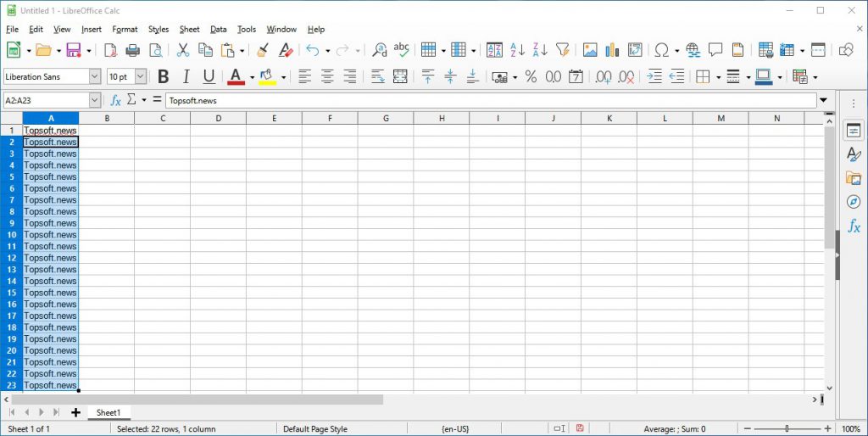This screenshot has height=436, width=868.
Task: Copy the selected cells icon
Action: click(x=205, y=50)
